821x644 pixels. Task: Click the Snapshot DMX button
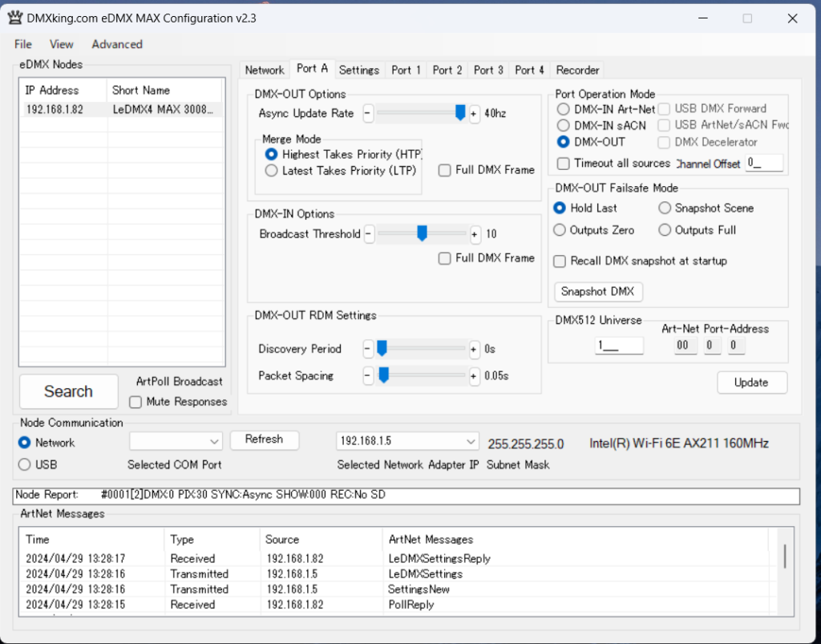pyautogui.click(x=598, y=292)
